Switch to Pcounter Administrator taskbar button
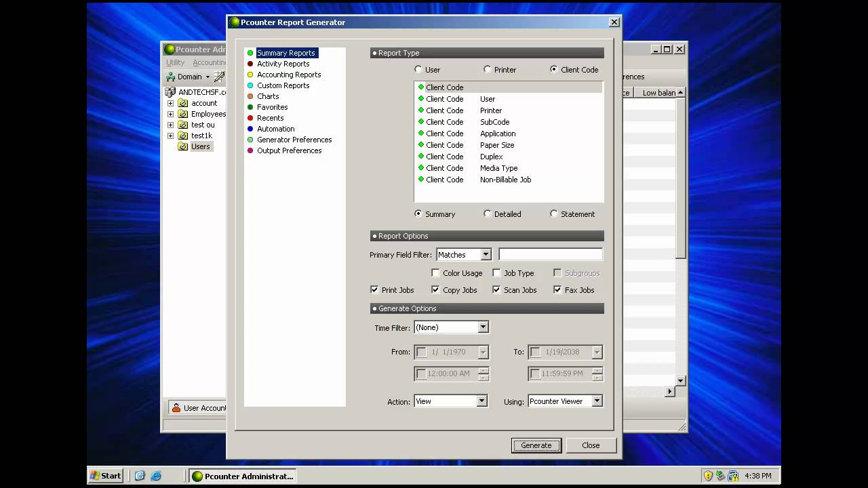Screen dimensions: 868x488 (x=243, y=476)
